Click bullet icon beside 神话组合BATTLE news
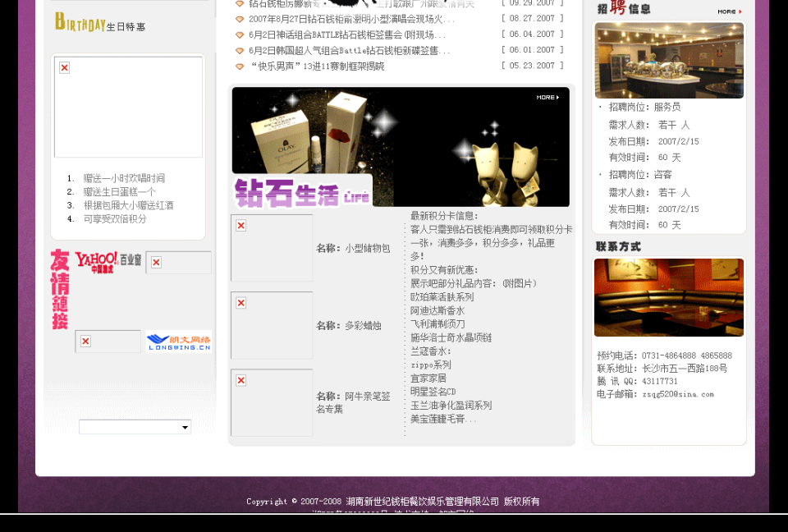This screenshot has height=532, width=788. tap(240, 34)
